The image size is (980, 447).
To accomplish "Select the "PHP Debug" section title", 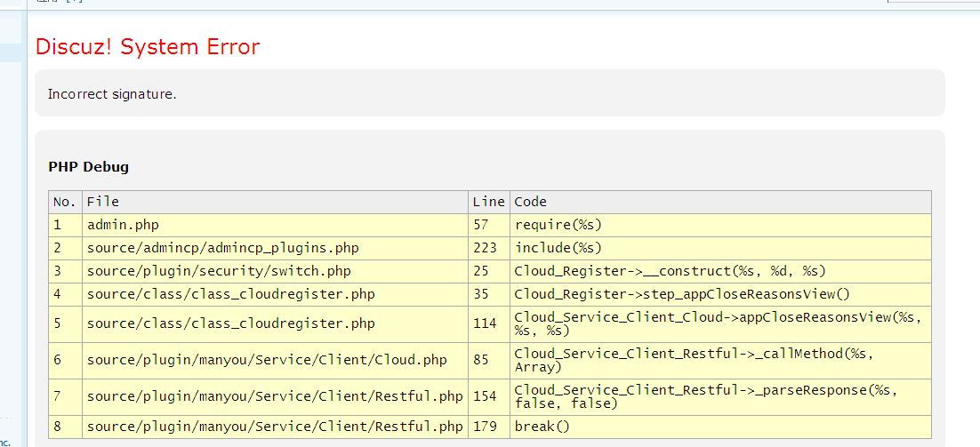I will [x=89, y=167].
